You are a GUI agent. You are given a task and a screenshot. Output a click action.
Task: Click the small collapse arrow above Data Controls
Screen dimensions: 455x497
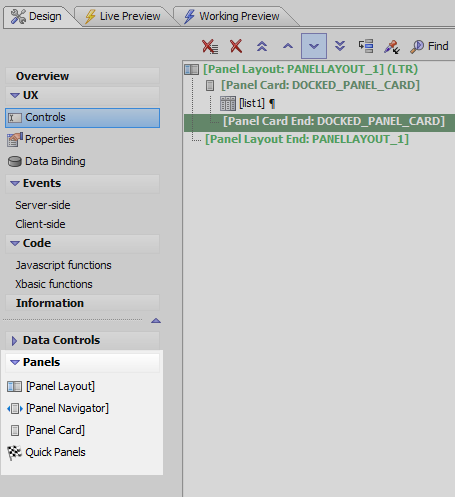[156, 321]
